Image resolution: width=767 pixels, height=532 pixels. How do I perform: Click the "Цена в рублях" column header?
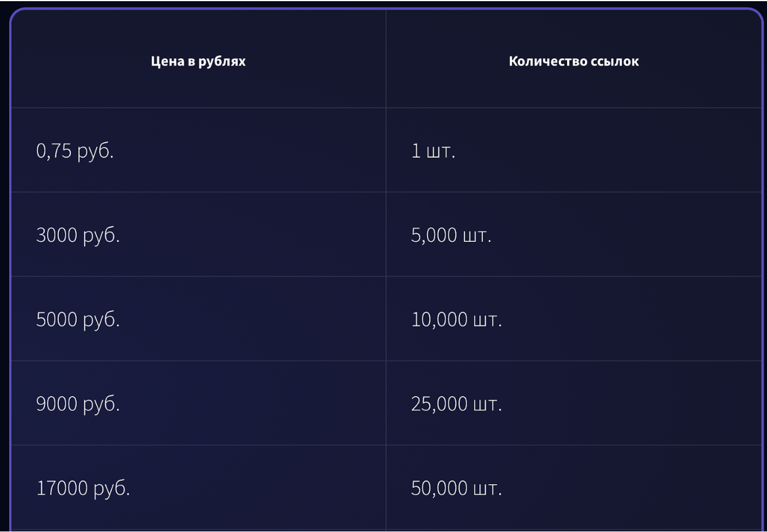[x=198, y=62]
